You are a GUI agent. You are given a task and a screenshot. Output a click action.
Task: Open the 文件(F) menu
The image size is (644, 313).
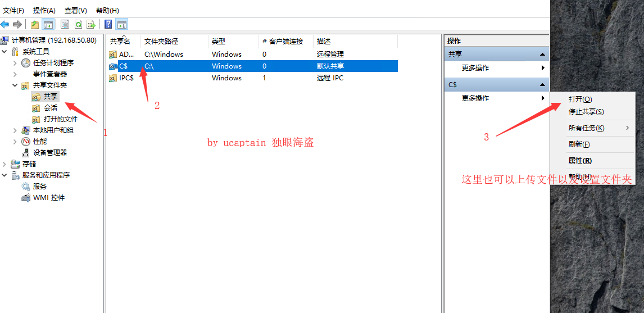[13, 10]
